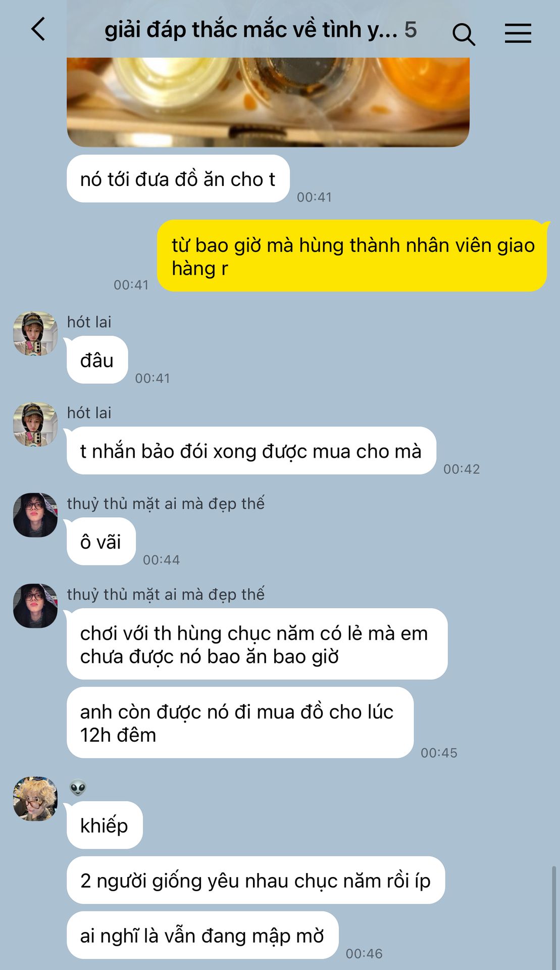Open chat search magnifier
Viewport: 560px width, 970px height.
[464, 34]
